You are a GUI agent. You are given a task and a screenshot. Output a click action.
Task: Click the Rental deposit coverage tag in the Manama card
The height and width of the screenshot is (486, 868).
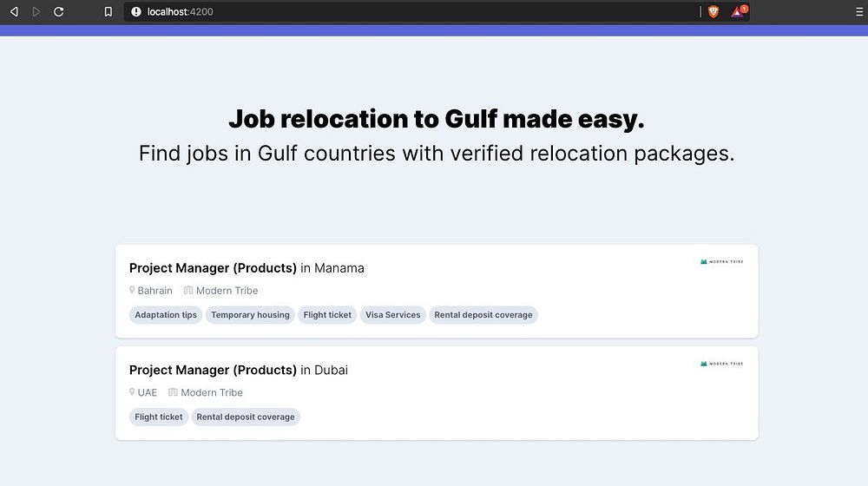point(483,315)
